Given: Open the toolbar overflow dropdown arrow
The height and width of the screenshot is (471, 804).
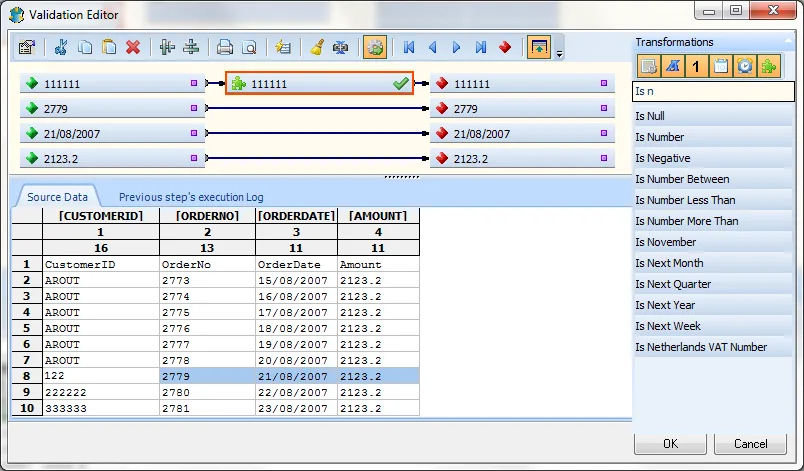Looking at the screenshot, I should 559,53.
